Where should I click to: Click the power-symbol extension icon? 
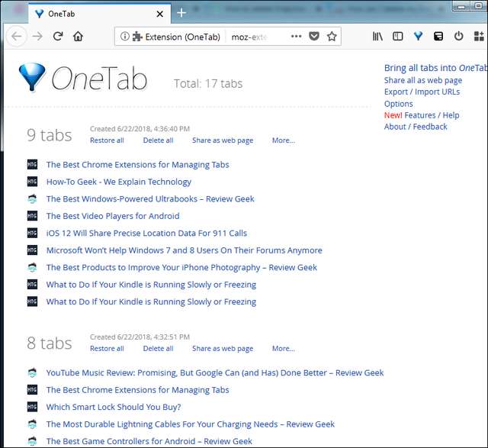coord(458,37)
